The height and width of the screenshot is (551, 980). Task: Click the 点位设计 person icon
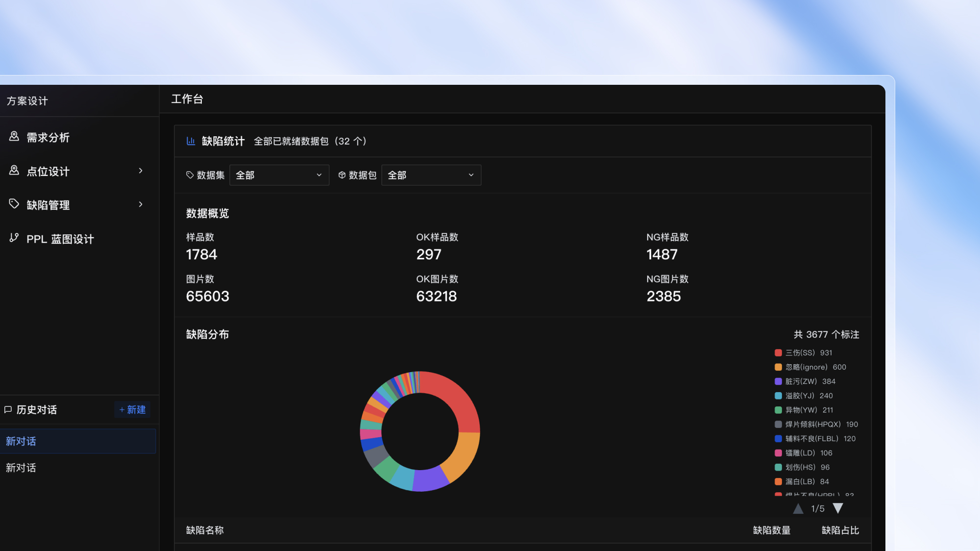tap(14, 170)
